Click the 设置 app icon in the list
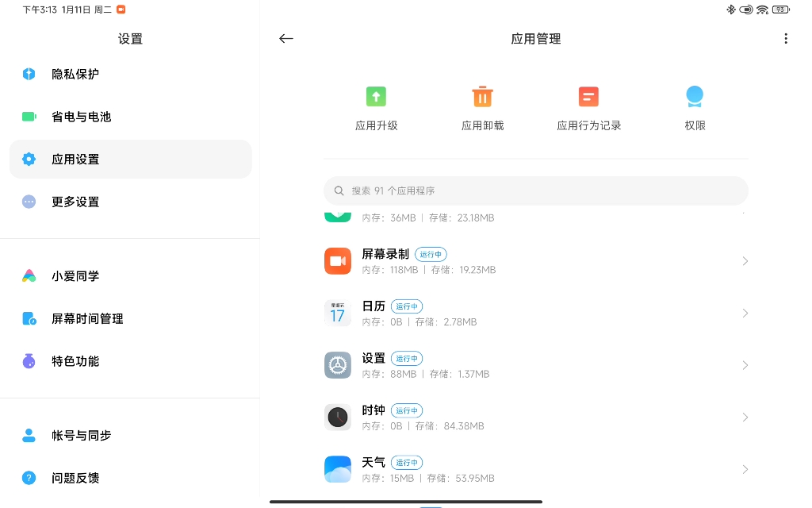Image resolution: width=812 pixels, height=508 pixels. point(338,364)
